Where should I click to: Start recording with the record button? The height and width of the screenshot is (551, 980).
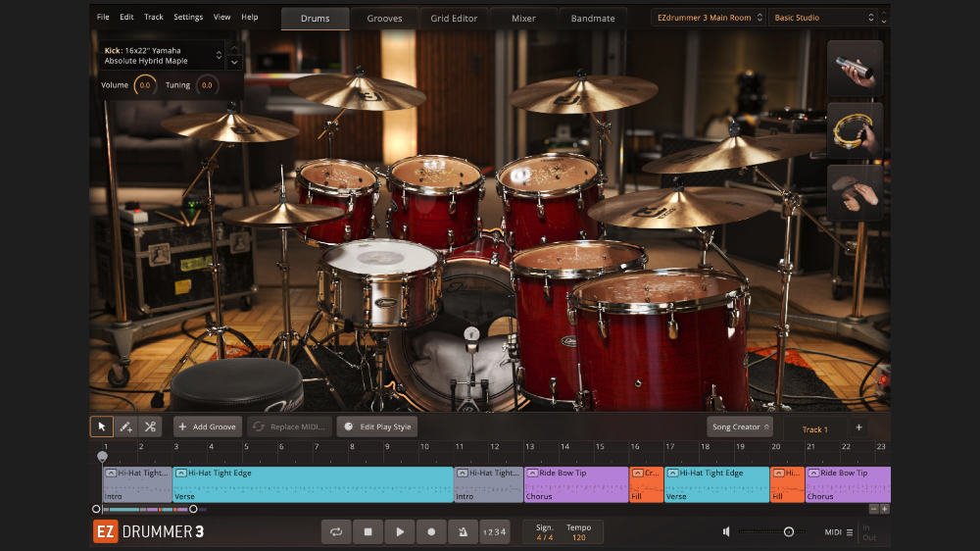tap(431, 531)
